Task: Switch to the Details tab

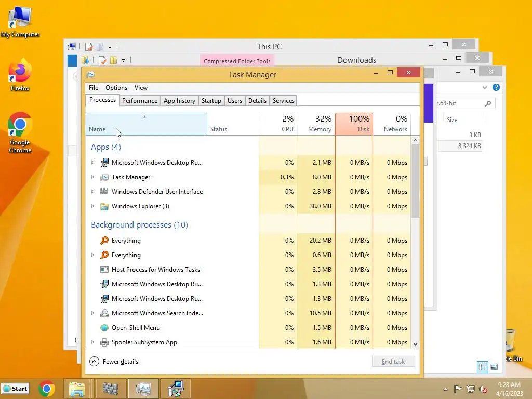Action: (x=258, y=101)
